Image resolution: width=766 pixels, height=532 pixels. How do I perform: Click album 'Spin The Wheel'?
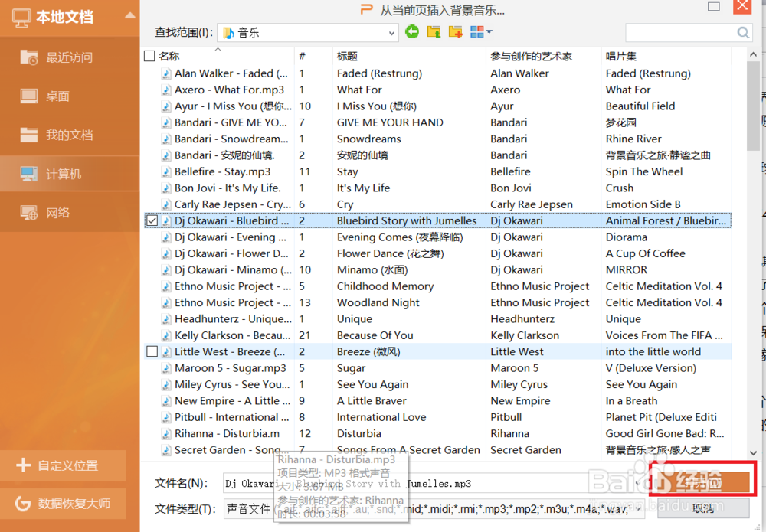point(644,171)
